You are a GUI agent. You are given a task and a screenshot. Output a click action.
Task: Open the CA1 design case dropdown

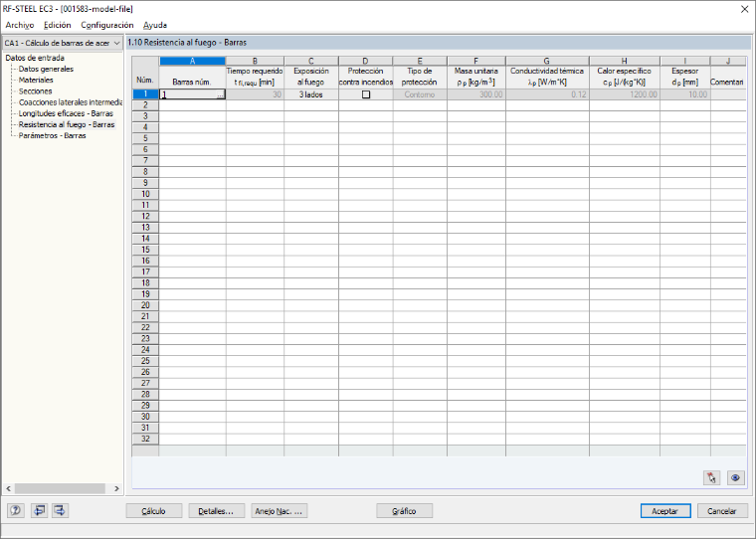pos(63,43)
